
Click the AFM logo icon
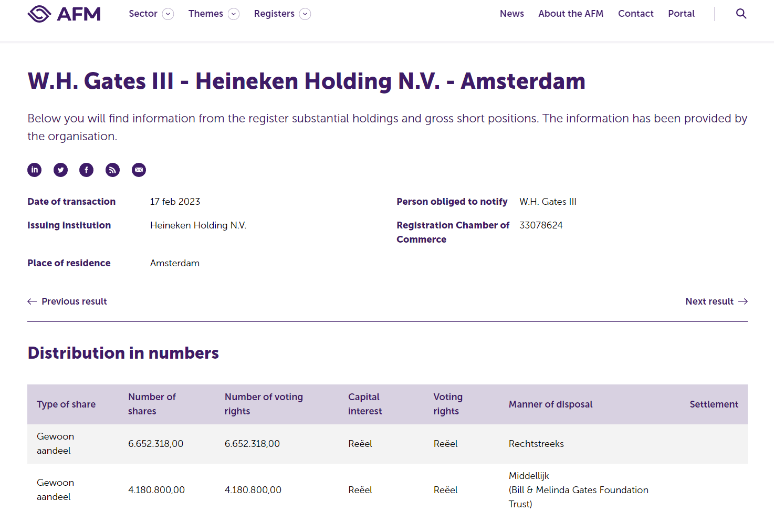click(x=39, y=14)
